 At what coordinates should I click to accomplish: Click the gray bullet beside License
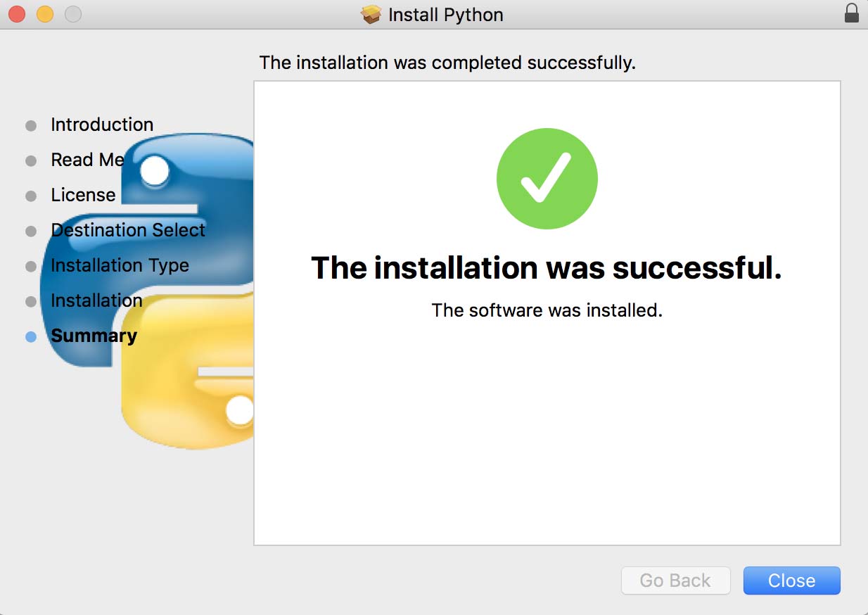(x=31, y=196)
